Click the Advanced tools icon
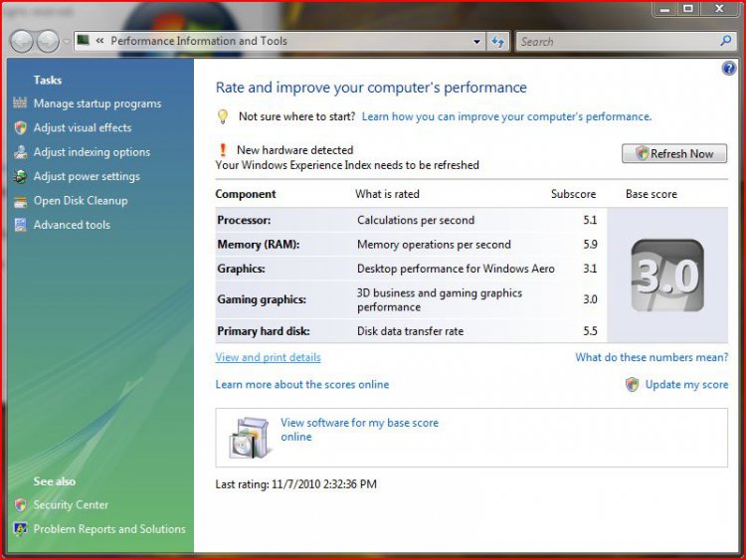This screenshot has width=746, height=560. point(20,225)
